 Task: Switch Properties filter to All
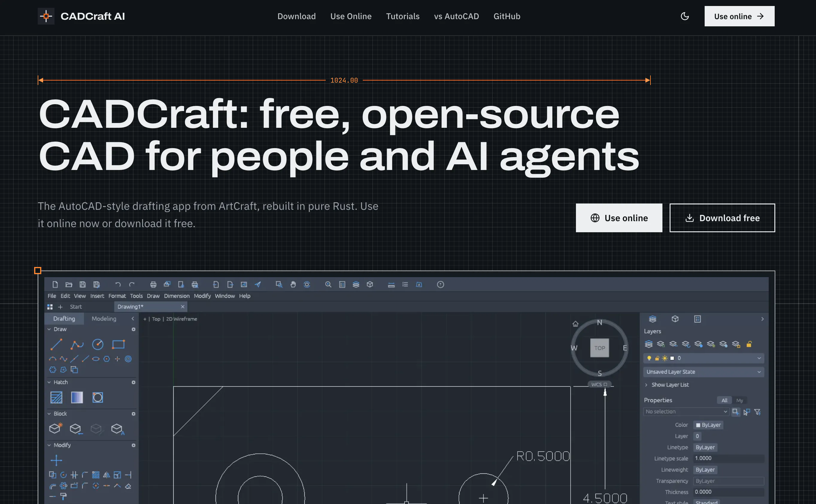(724, 400)
